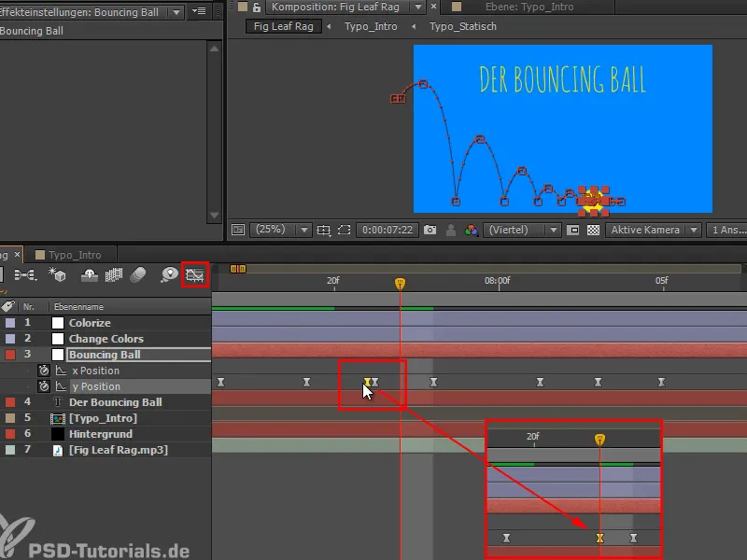Toggle the transparency grid in the viewer

tap(592, 230)
